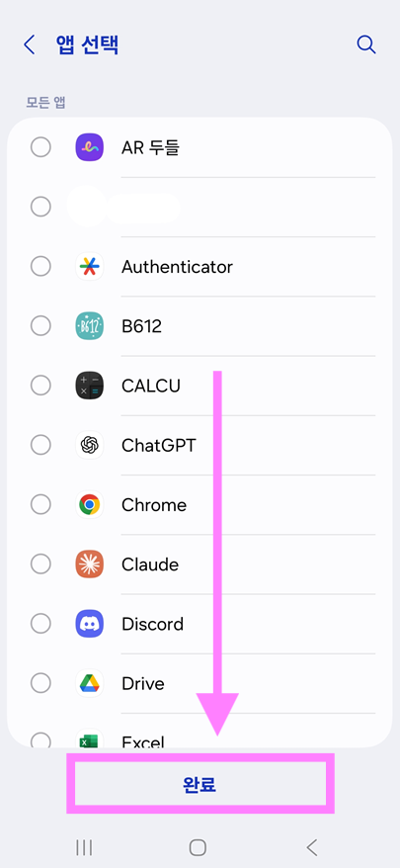Tap the home button in the navigation bar
This screenshot has width=400, height=868.
click(x=198, y=847)
